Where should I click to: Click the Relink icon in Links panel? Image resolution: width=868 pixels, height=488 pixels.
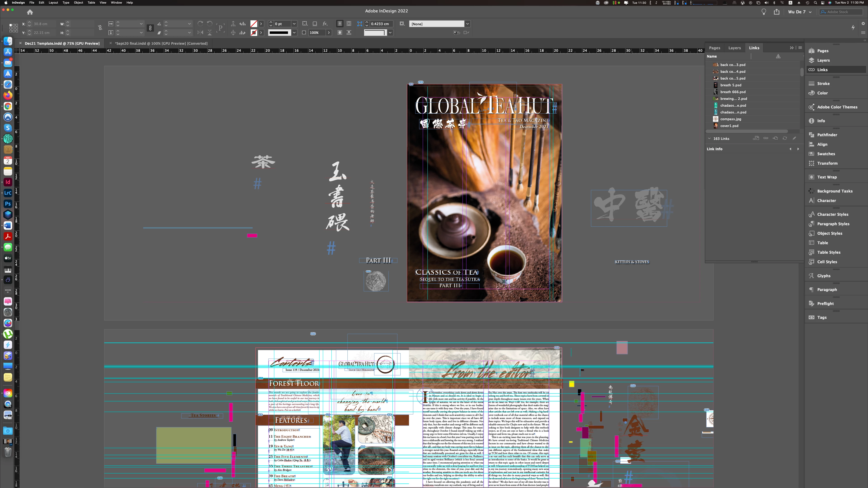[x=766, y=138]
